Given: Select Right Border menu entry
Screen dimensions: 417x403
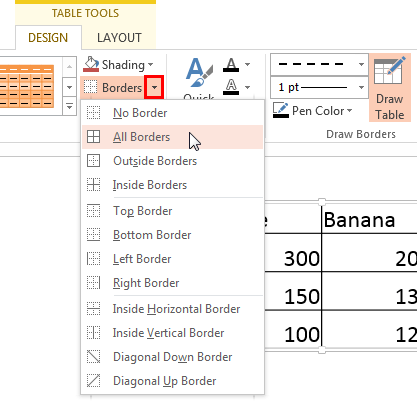Looking at the screenshot, I should pos(172,283).
